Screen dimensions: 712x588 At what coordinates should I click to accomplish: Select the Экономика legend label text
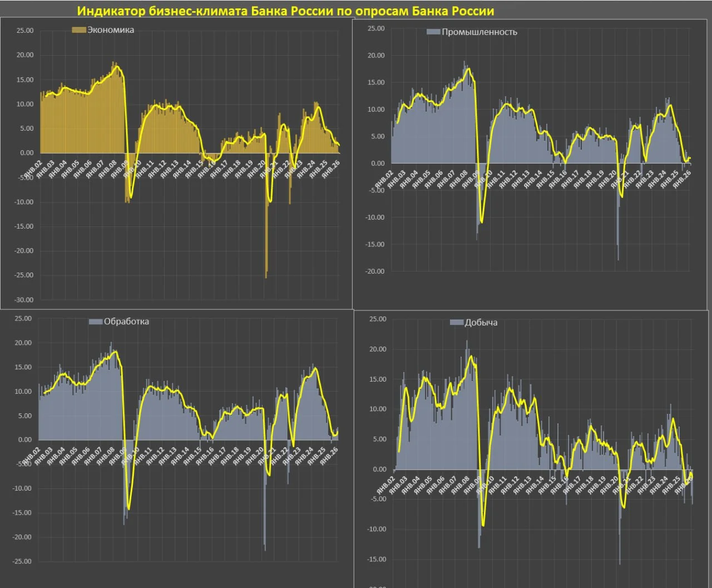click(x=111, y=30)
